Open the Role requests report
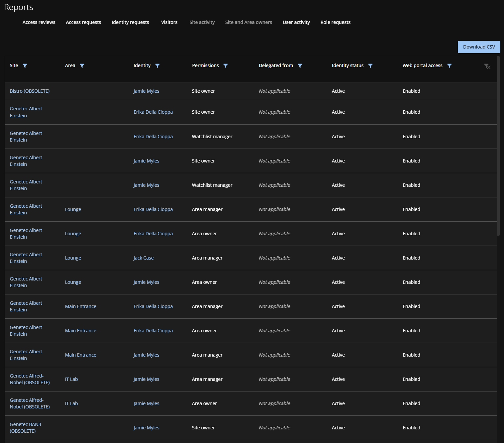Image resolution: width=504 pixels, height=443 pixels. click(336, 22)
